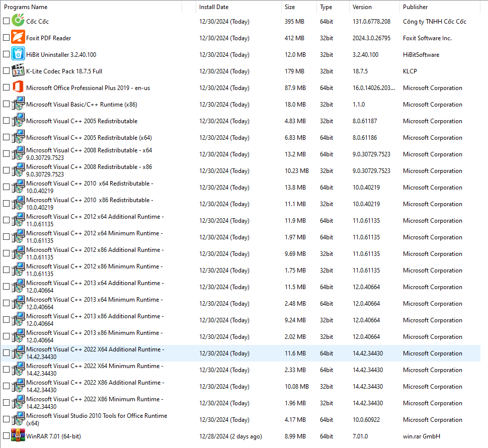Check the Foxit PDF Reader checkbox
This screenshot has width=488, height=448.
pos(6,38)
